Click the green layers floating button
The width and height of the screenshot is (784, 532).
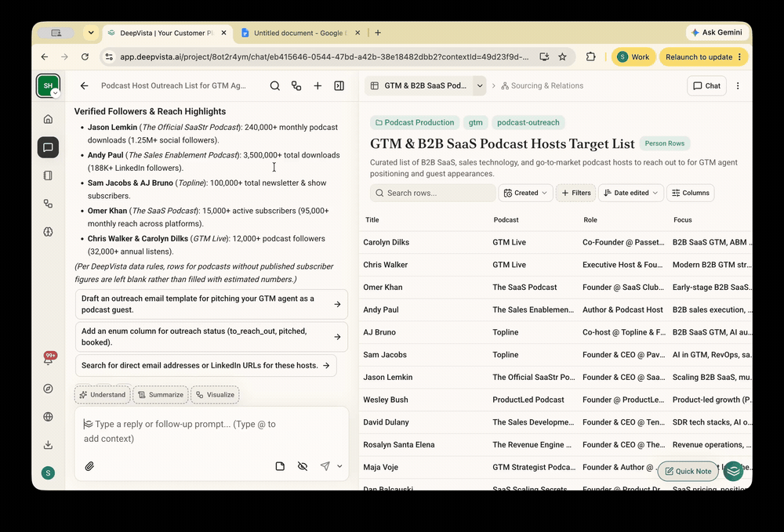click(734, 471)
